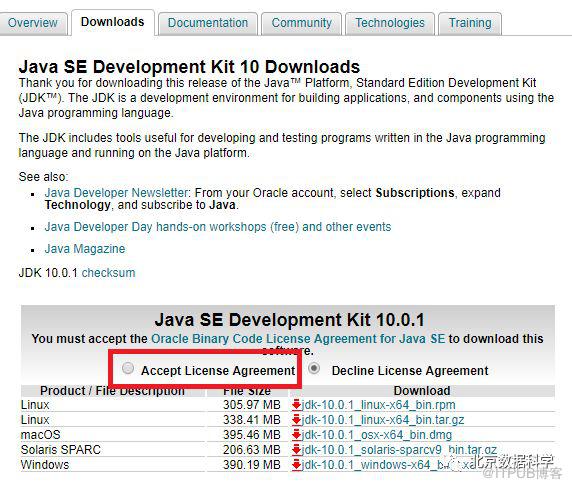The width and height of the screenshot is (572, 488).
Task: Open the Training tab
Action: (470, 23)
